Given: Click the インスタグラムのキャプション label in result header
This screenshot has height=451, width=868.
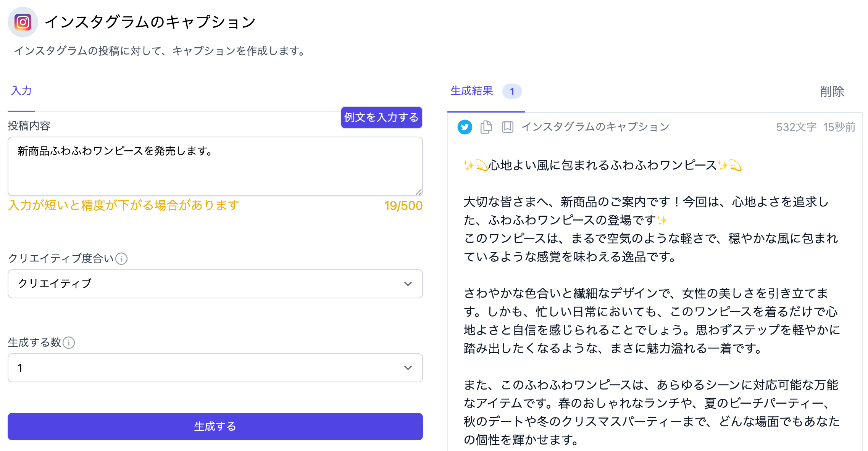Looking at the screenshot, I should pos(595,127).
